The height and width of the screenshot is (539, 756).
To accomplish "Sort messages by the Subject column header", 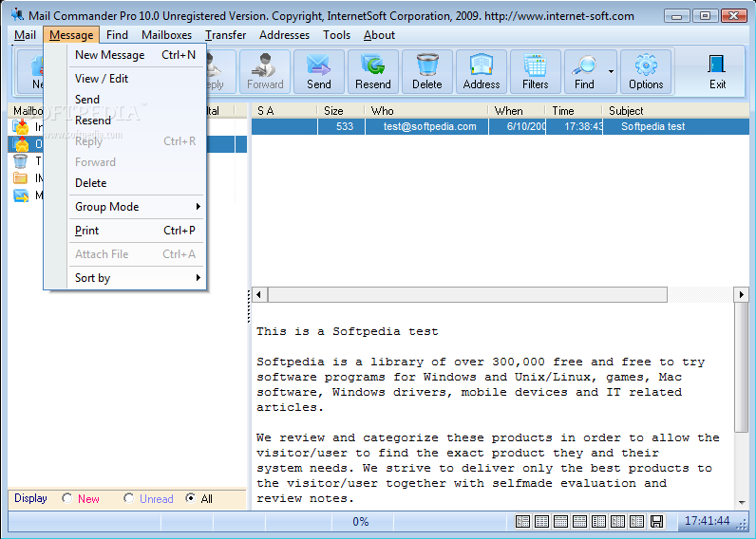I will [676, 111].
